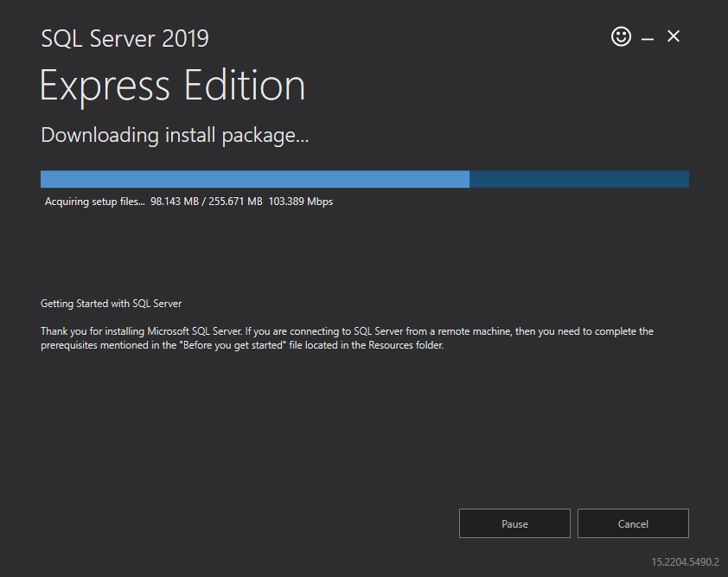This screenshot has width=728, height=577.
Task: Click the remaining unfilled progress bar segment
Action: pos(579,179)
